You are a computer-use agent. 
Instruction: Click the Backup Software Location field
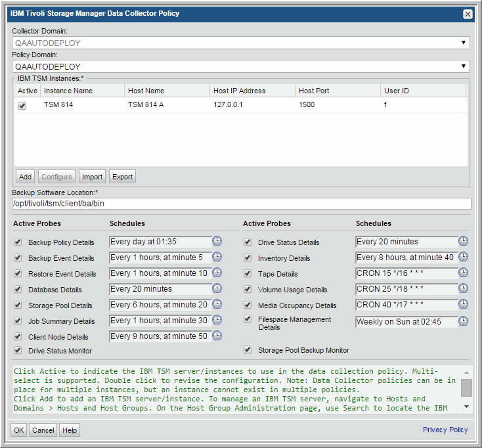[x=240, y=204]
